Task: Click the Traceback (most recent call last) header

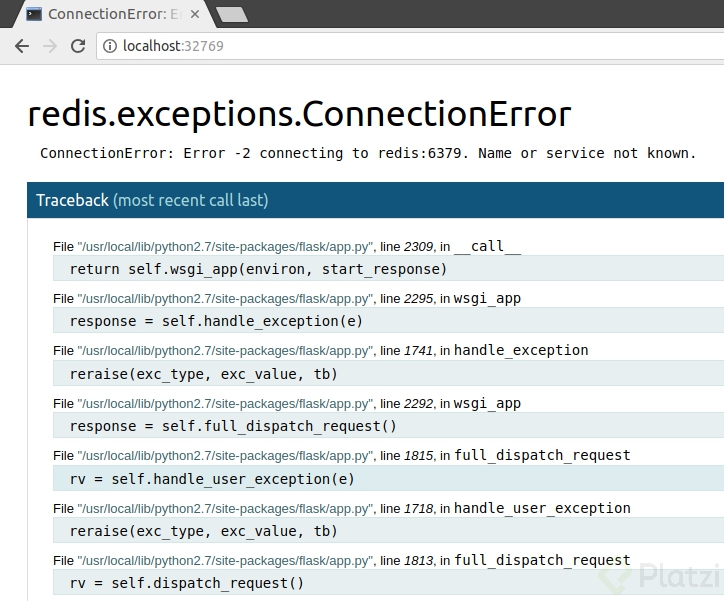Action: coord(152,200)
